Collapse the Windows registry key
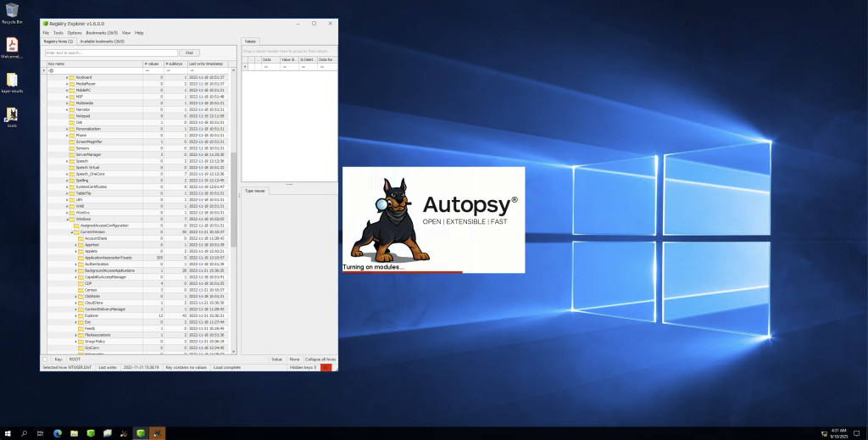868x440 pixels. point(67,220)
